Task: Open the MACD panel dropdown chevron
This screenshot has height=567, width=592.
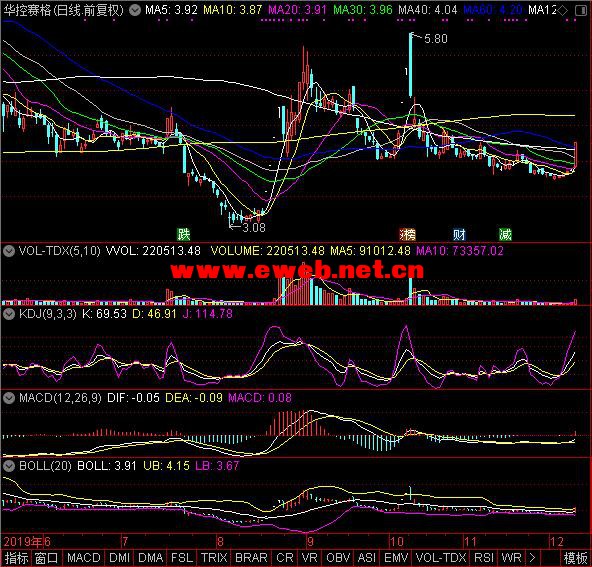Action: (9, 398)
